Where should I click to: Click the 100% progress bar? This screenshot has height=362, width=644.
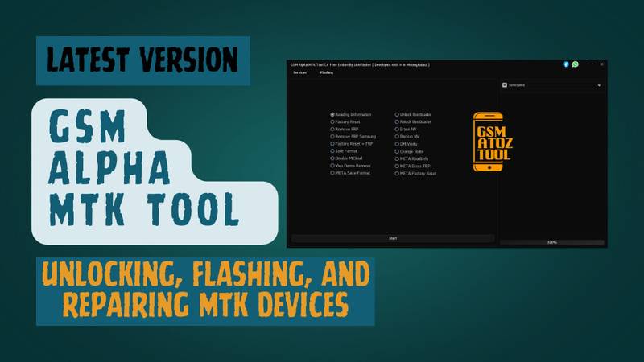[x=551, y=241]
